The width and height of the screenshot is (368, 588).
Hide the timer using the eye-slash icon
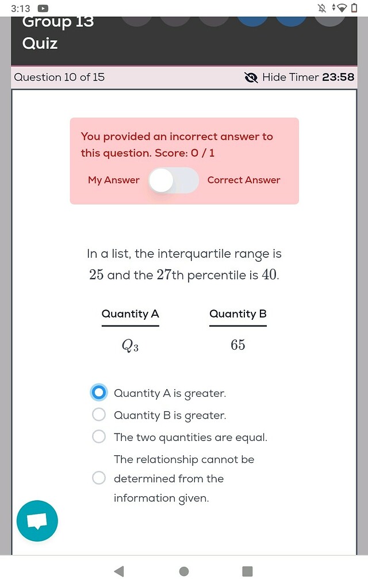(251, 77)
